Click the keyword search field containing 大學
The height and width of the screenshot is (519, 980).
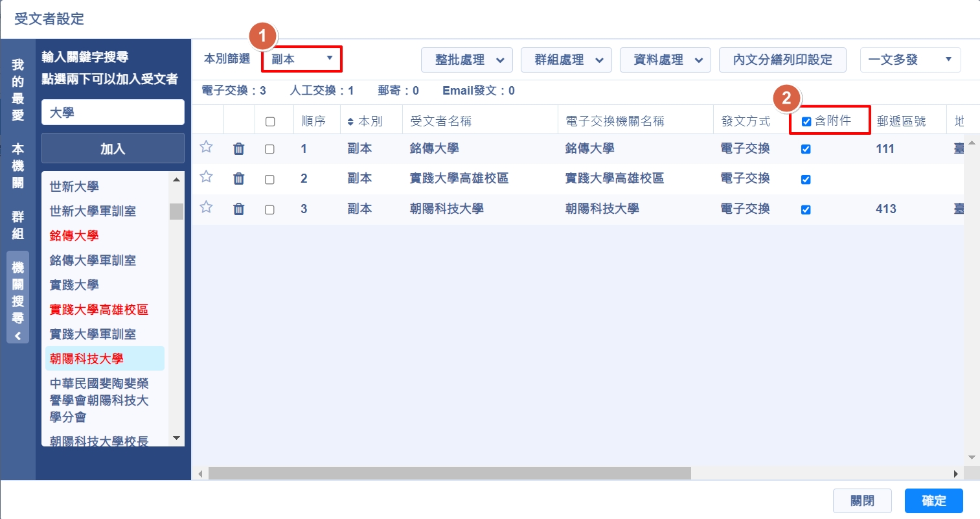click(x=113, y=112)
